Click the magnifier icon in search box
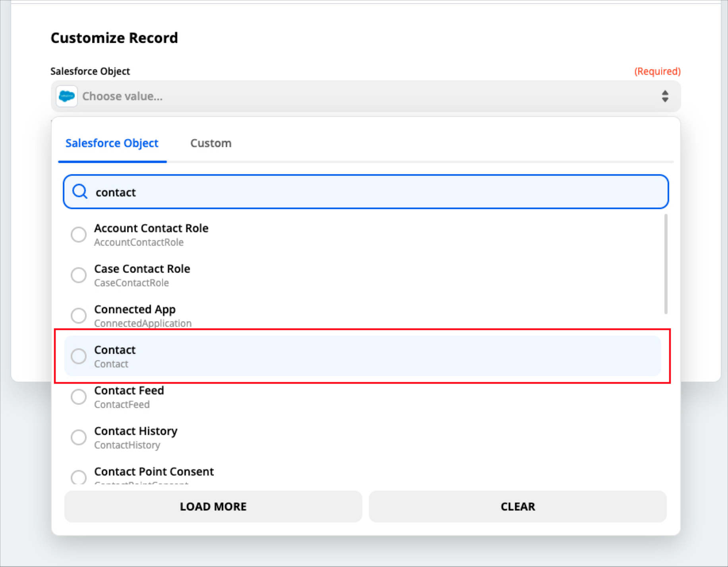 click(x=80, y=192)
